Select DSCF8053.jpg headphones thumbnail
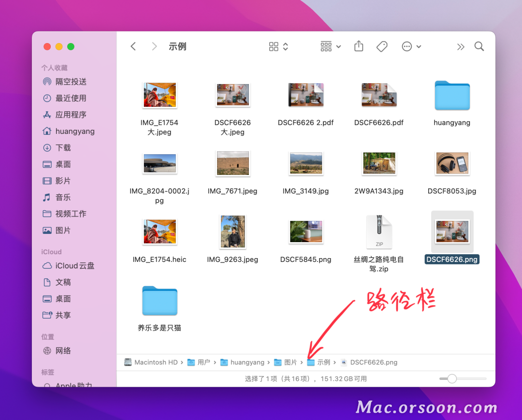This screenshot has height=420, width=522. [452, 163]
